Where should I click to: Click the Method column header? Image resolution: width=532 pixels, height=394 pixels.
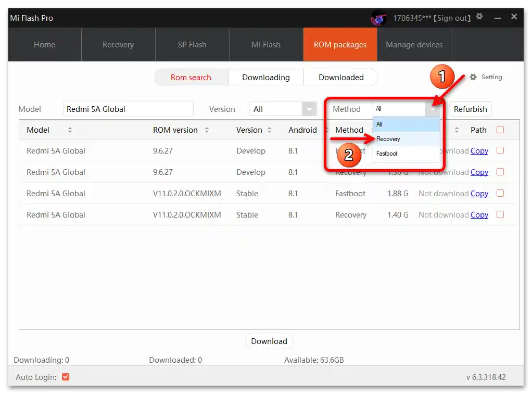point(349,130)
